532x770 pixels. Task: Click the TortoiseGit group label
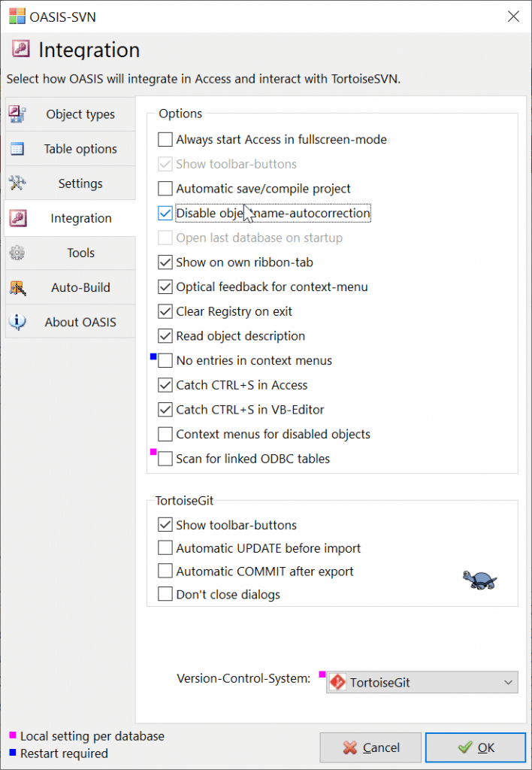185,501
